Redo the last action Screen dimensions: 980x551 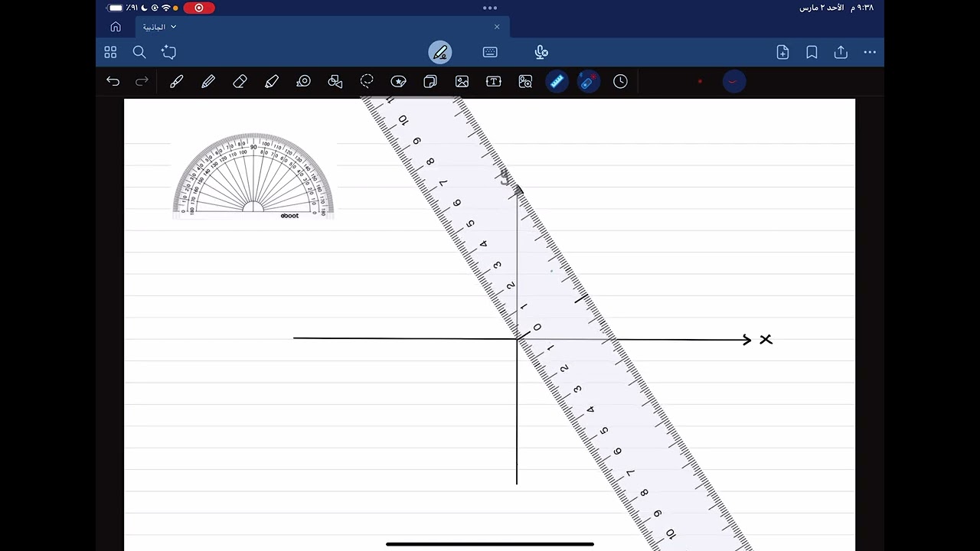142,81
